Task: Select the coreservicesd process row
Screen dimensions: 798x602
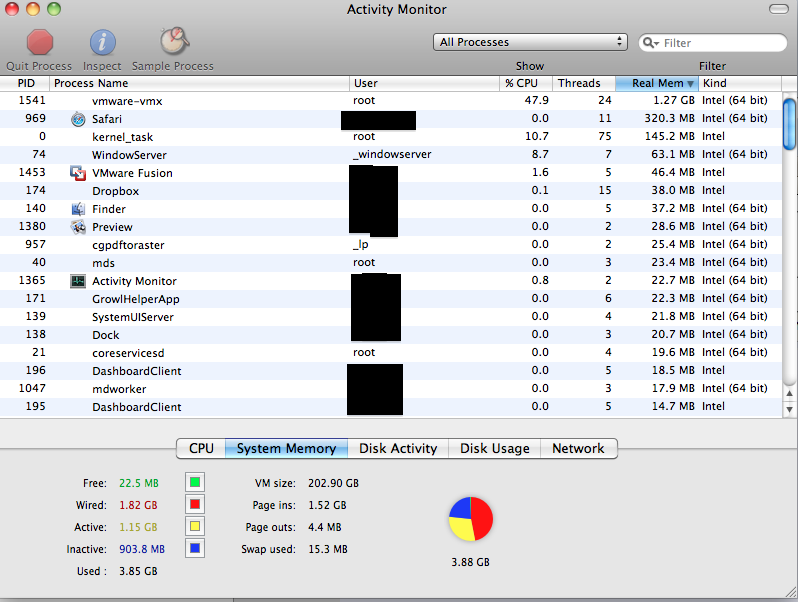Action: coord(391,353)
